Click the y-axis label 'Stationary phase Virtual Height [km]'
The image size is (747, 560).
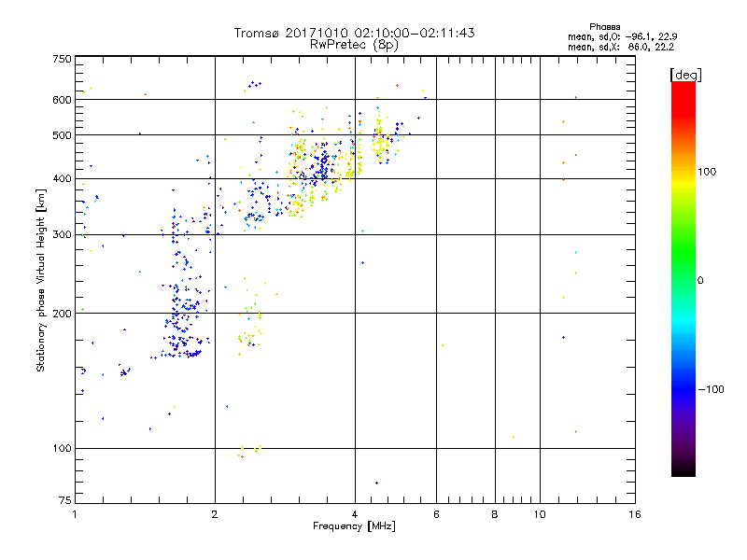(x=40, y=280)
